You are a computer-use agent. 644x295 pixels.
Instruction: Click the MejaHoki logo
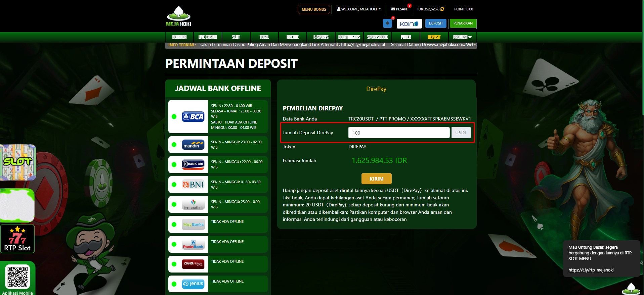(x=178, y=16)
